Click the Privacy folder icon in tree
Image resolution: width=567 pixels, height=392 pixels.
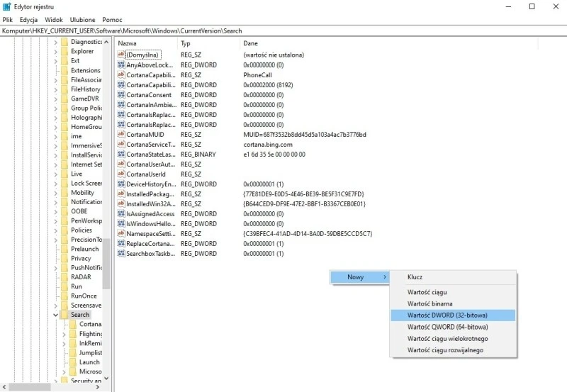[x=64, y=259]
